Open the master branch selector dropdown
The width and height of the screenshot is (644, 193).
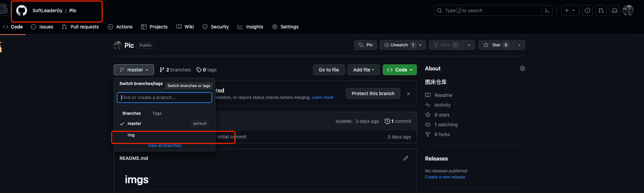134,70
